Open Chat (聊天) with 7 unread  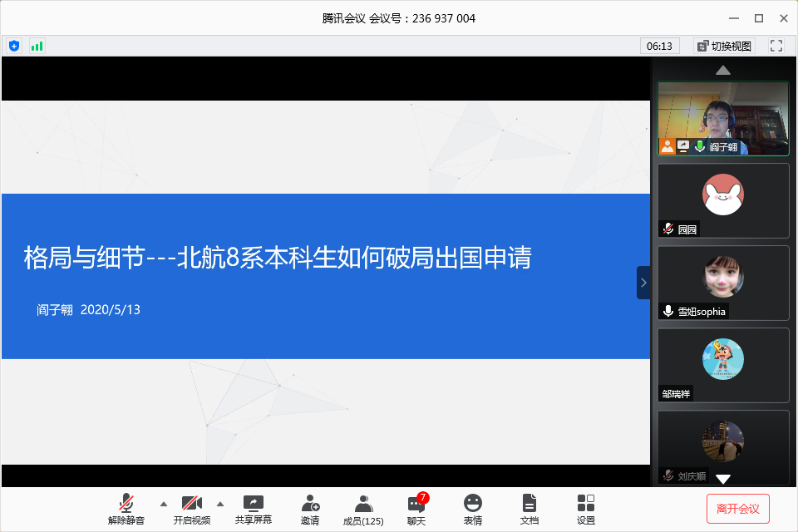pos(416,508)
